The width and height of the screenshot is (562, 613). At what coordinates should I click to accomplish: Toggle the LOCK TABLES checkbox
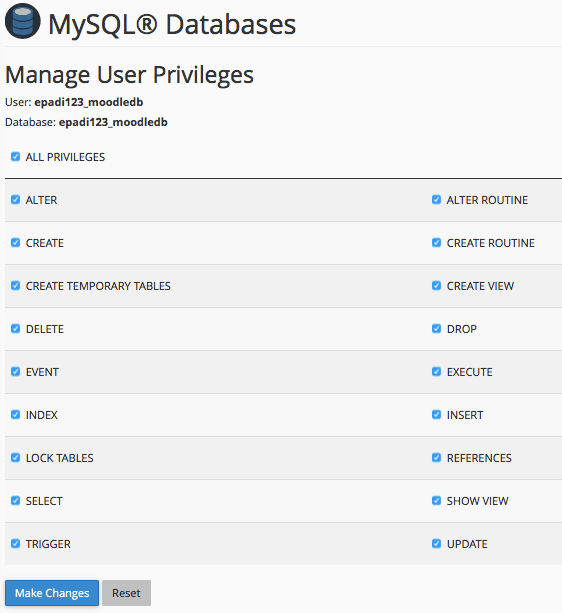click(16, 458)
